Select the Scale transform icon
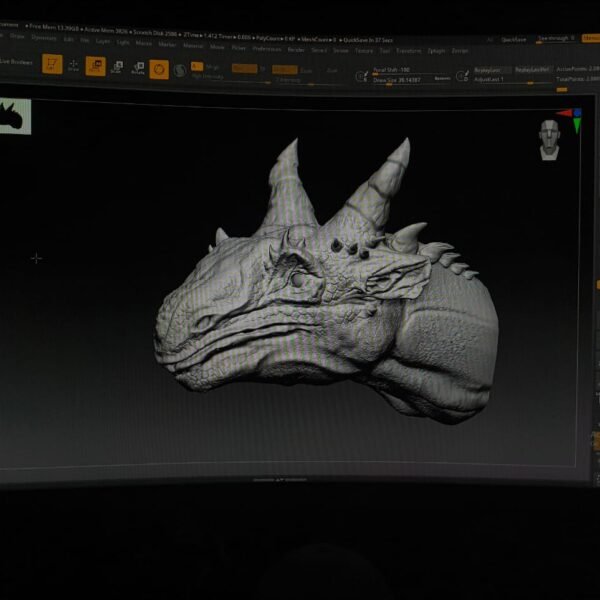600x600 pixels. pyautogui.click(x=116, y=67)
